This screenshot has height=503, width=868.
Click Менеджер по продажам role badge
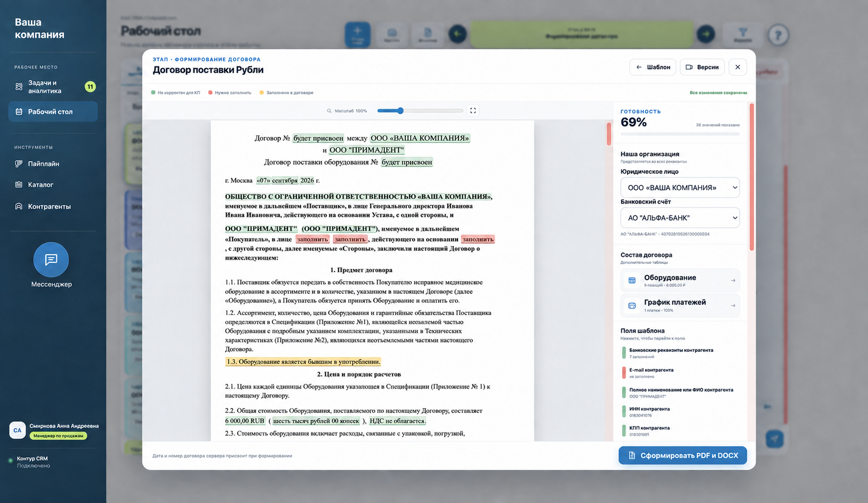coord(58,436)
